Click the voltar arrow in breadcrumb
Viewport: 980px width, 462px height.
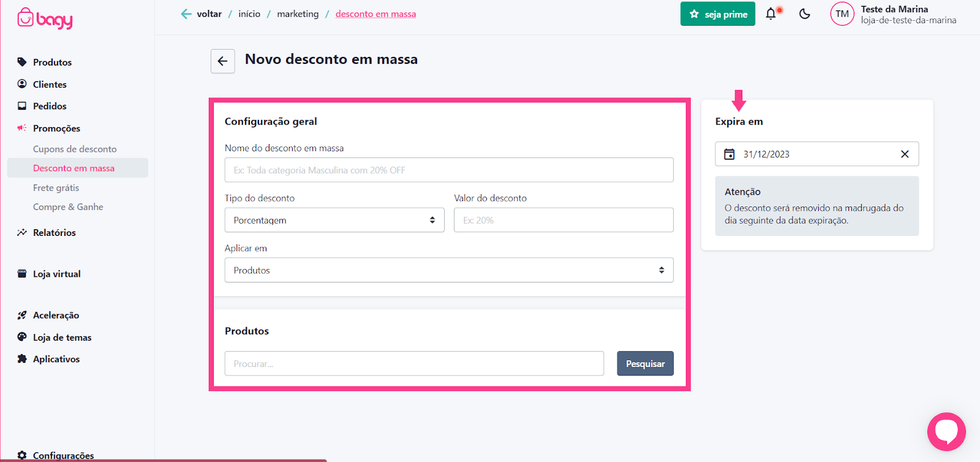point(186,13)
